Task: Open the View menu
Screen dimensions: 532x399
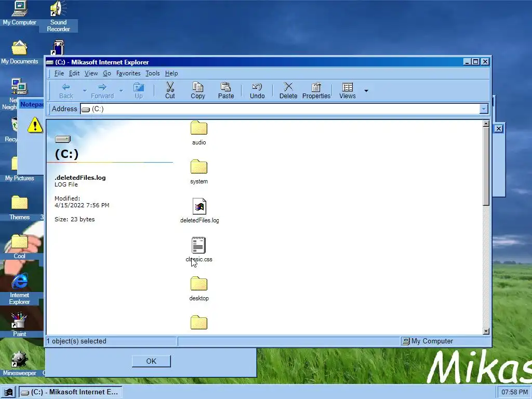Action: pos(91,73)
